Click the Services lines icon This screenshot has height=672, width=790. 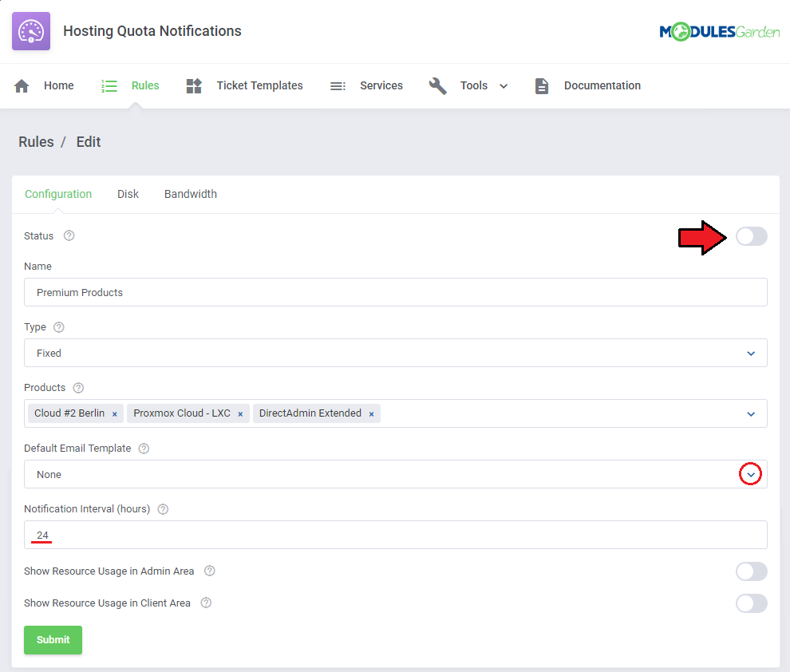coord(338,86)
